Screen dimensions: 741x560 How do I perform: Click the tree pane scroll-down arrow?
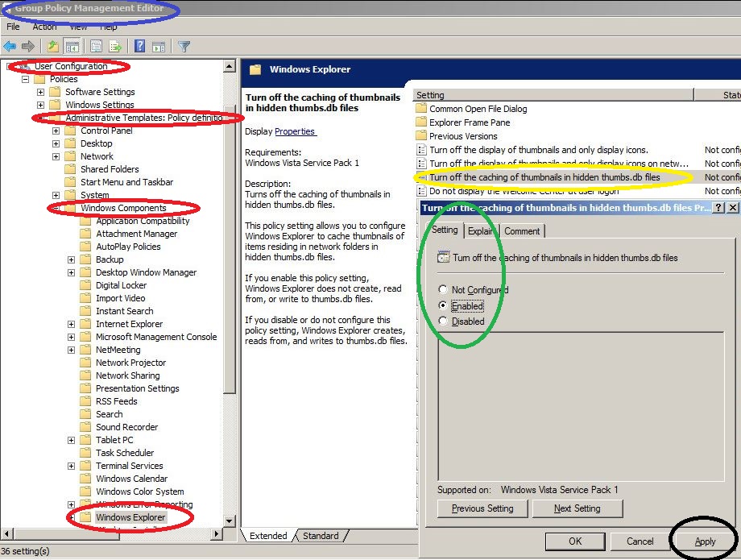(230, 521)
